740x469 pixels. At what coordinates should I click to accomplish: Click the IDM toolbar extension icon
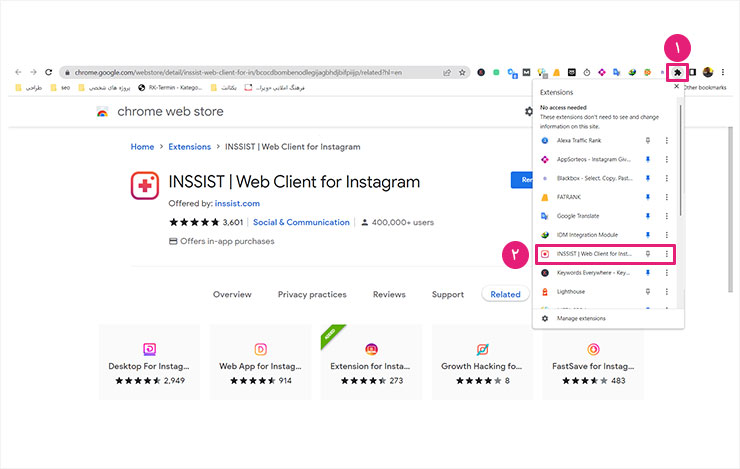[x=632, y=72]
